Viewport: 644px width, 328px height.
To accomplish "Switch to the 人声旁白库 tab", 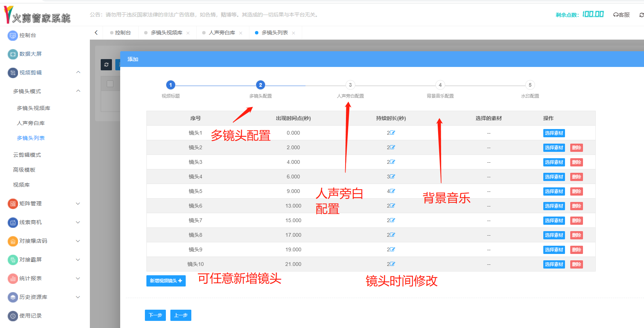I will coord(222,33).
